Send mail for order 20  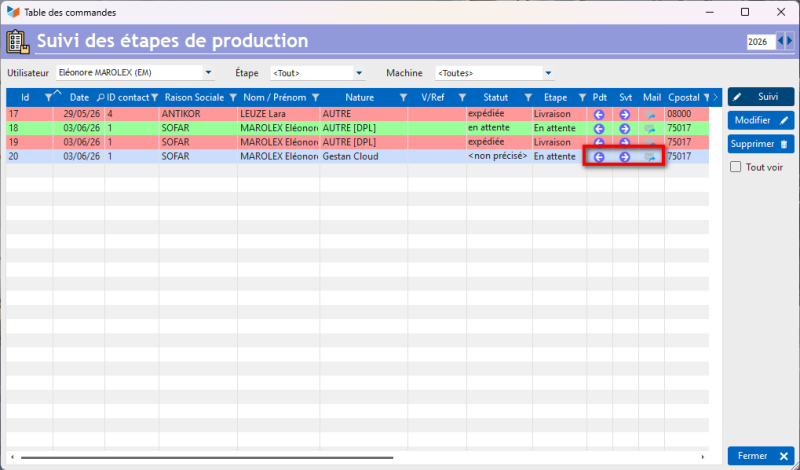click(x=650, y=157)
